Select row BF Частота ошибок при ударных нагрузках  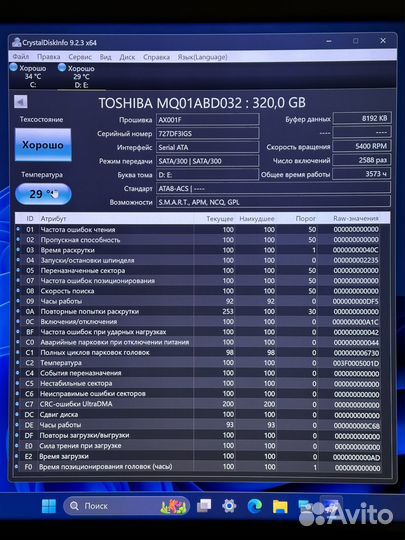click(x=198, y=332)
